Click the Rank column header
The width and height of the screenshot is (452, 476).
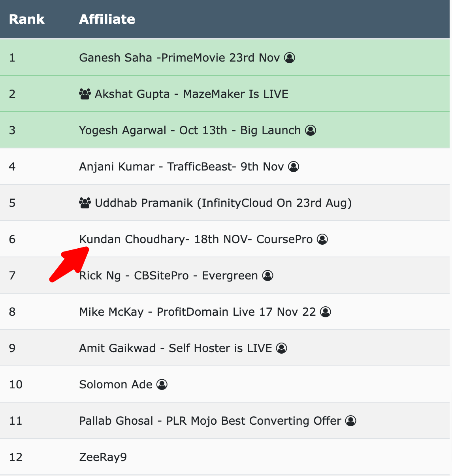[x=27, y=19]
